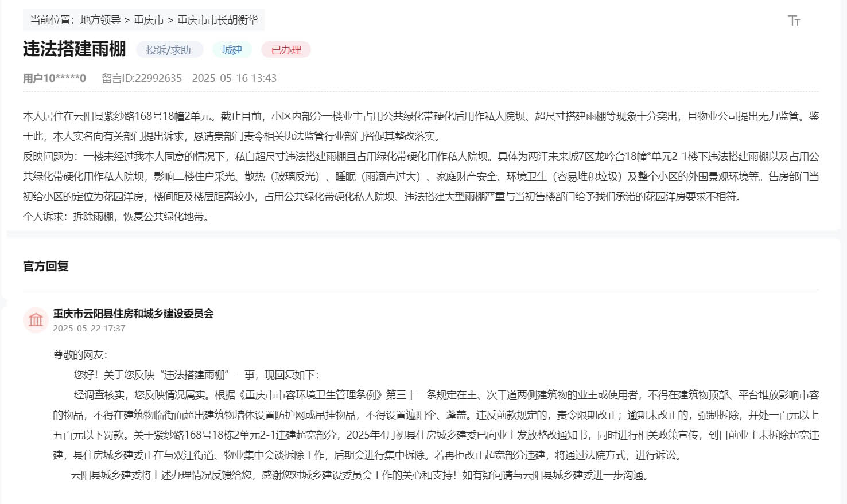Click the '个人诉求' line in the complaint
Image resolution: width=847 pixels, height=504 pixels.
pos(115,217)
